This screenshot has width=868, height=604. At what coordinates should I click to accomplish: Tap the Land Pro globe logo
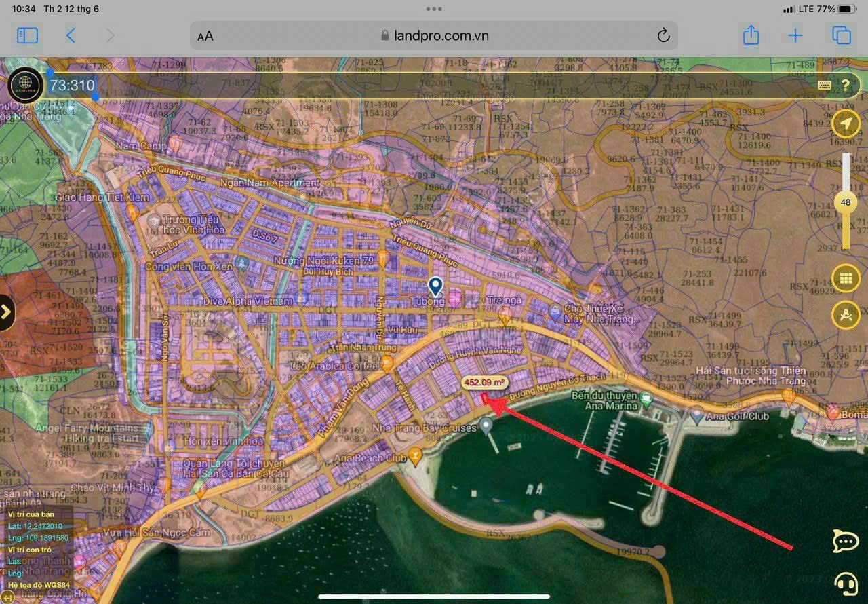(x=26, y=85)
